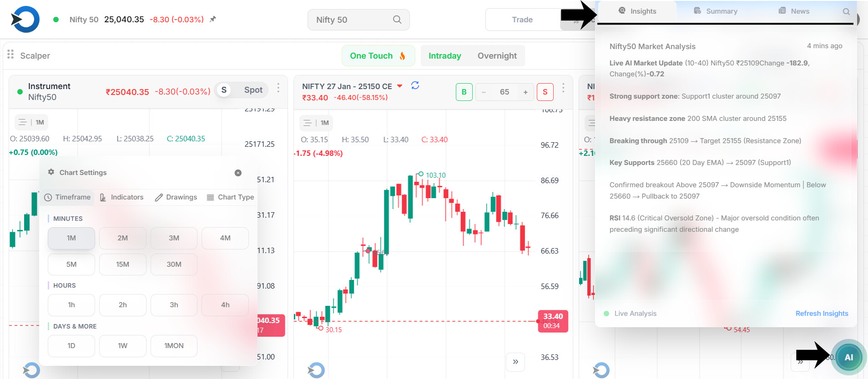The width and height of the screenshot is (868, 379).
Task: Open the AI assistant floating button
Action: 848,357
